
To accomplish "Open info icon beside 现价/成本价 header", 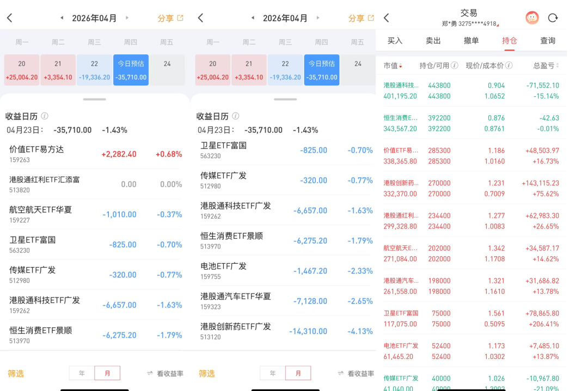I will pos(509,66).
